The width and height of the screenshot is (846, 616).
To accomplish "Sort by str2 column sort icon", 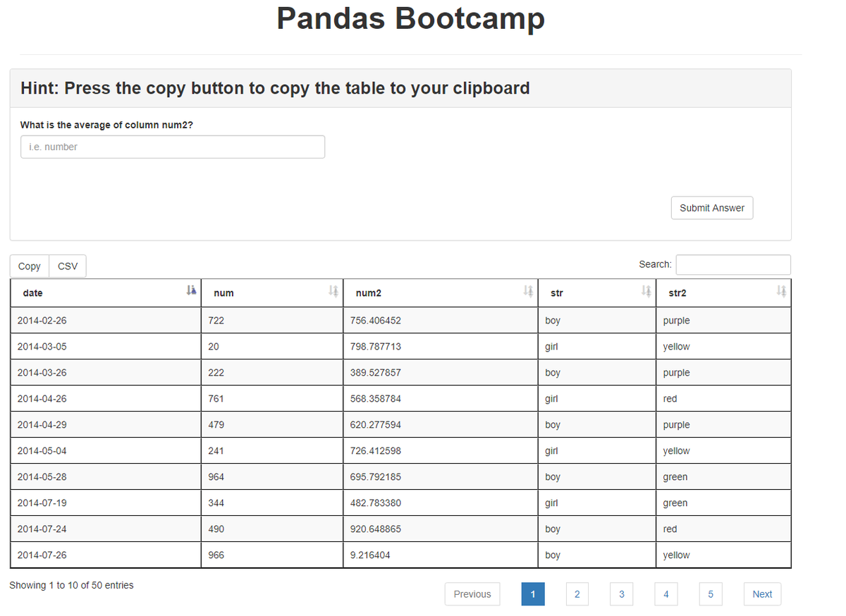I will pyautogui.click(x=780, y=290).
